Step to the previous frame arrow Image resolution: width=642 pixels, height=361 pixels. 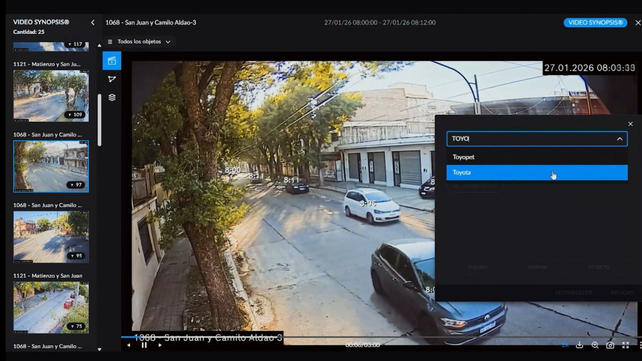click(129, 345)
